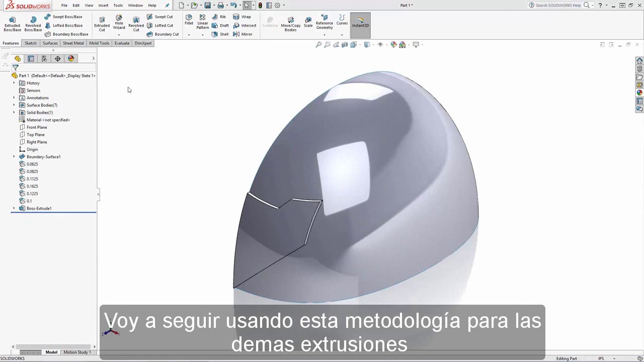Activate the Extruded Cut tool
This screenshot has width=644, height=362.
(102, 24)
